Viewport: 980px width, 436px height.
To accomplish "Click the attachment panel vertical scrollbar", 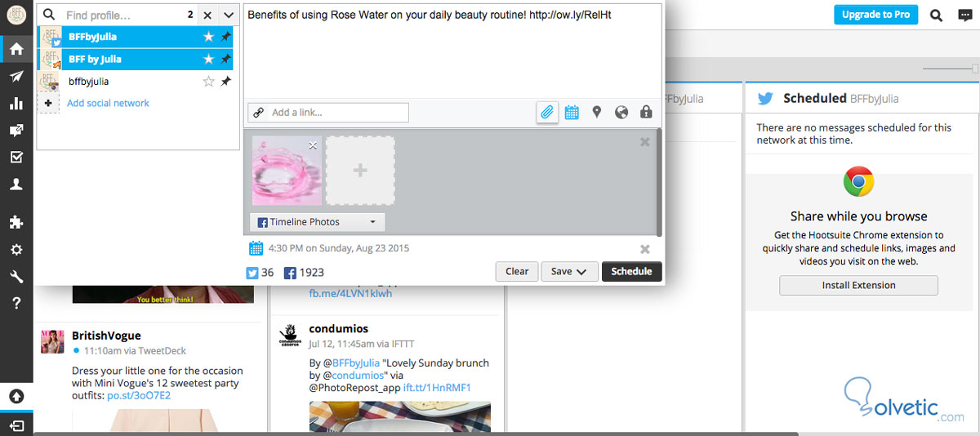I will pyautogui.click(x=659, y=181).
